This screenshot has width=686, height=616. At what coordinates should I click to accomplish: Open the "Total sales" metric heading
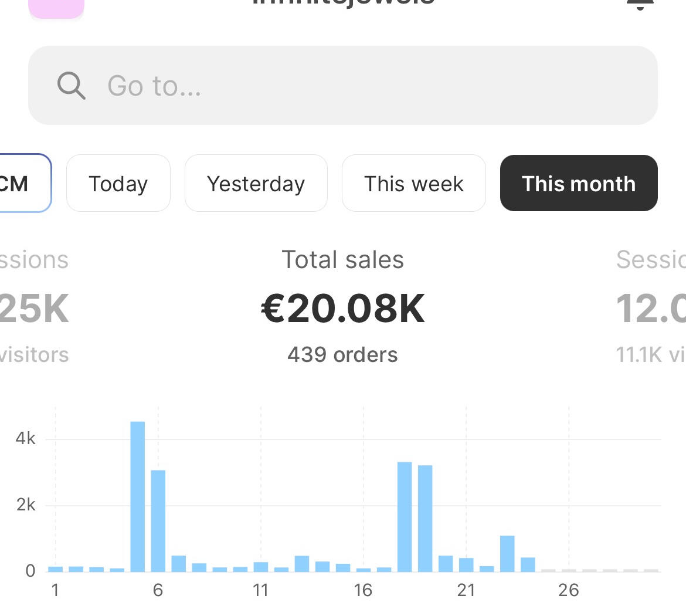pyautogui.click(x=343, y=260)
